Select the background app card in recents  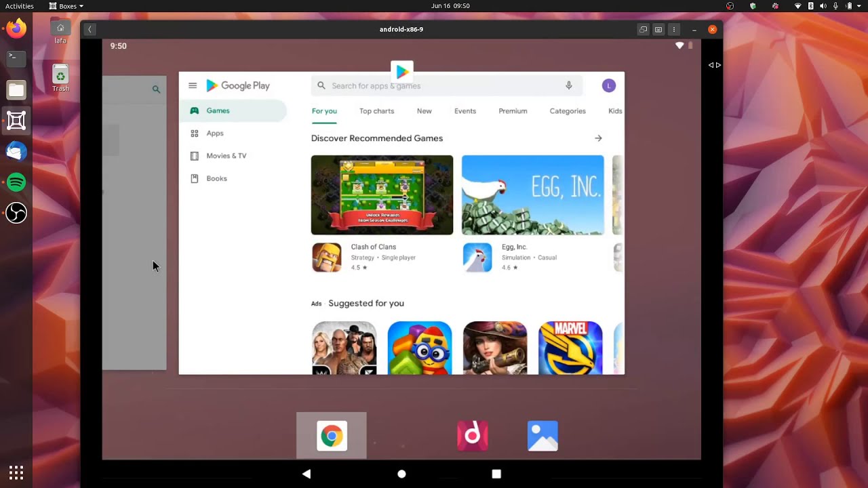click(134, 223)
